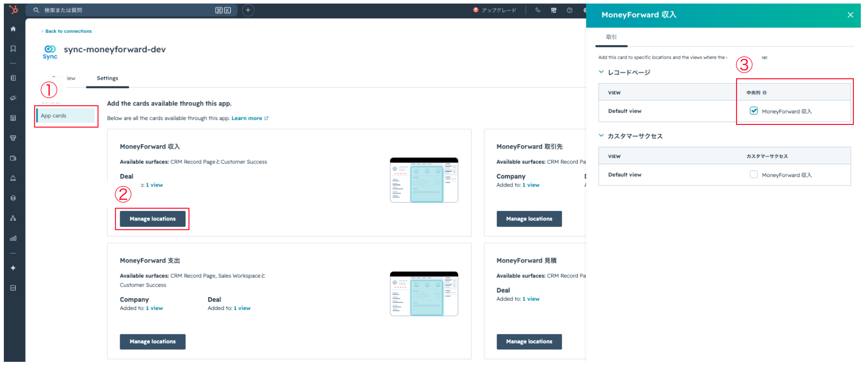The height and width of the screenshot is (367, 868).
Task: Collapse the レコードページ section
Action: click(601, 72)
